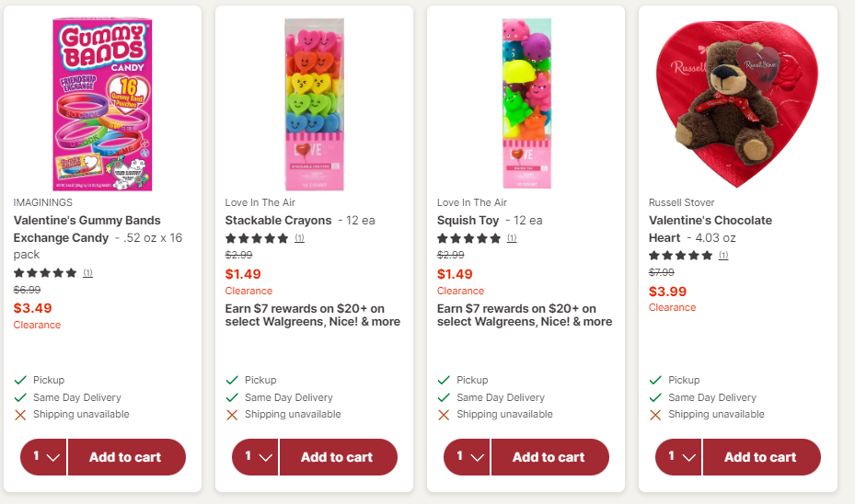This screenshot has height=504, width=855.
Task: Add Gummy Bands Exchange Candy to cart
Action: [x=126, y=456]
